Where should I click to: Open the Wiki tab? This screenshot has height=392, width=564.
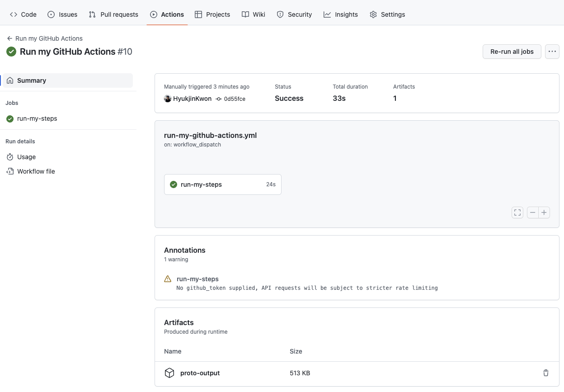254,14
